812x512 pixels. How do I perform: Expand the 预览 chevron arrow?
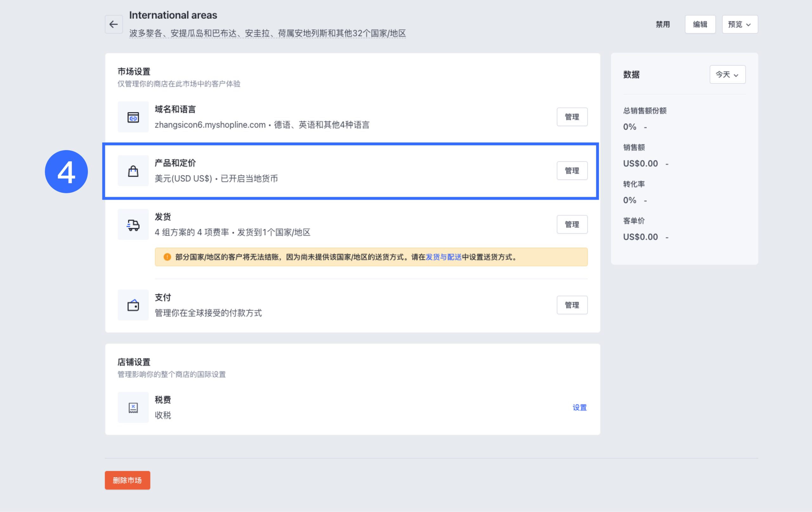point(749,25)
